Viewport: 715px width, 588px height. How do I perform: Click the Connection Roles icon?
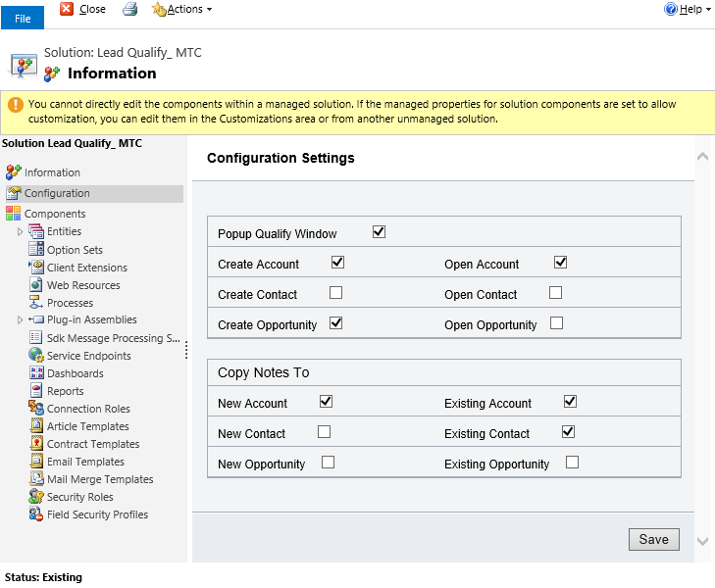tap(36, 409)
